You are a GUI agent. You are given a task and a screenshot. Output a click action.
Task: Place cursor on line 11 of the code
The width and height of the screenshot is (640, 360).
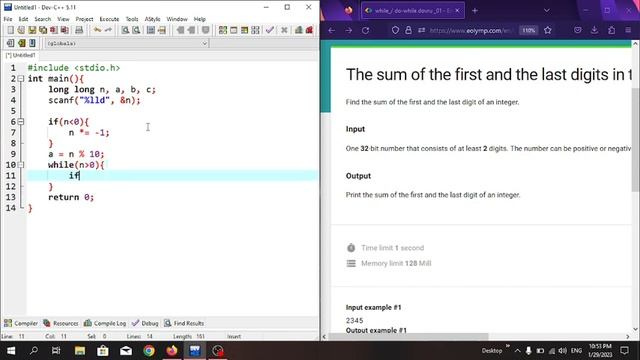[172, 176]
